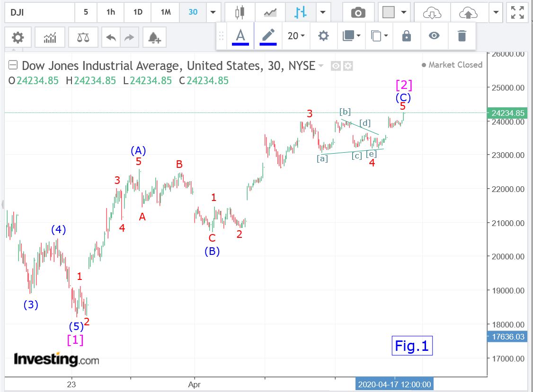Screen dimensions: 533x392
Task: Grab the floating toolbar drag handle
Action: pos(221,35)
